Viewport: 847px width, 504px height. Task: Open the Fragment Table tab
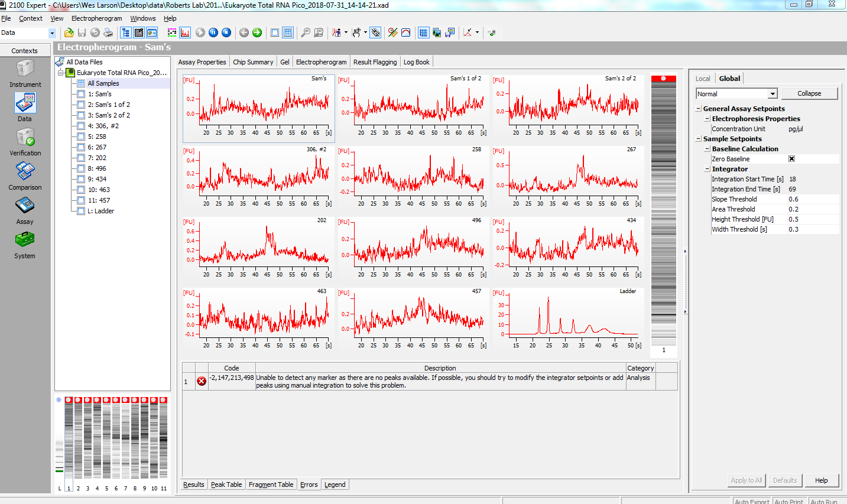[271, 485]
